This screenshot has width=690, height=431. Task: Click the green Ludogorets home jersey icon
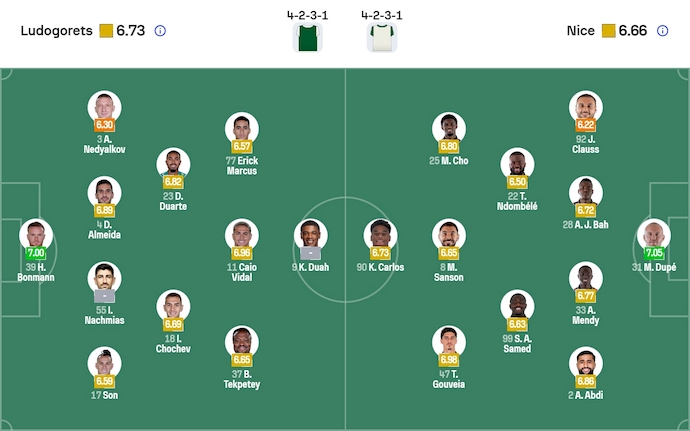[x=306, y=37]
